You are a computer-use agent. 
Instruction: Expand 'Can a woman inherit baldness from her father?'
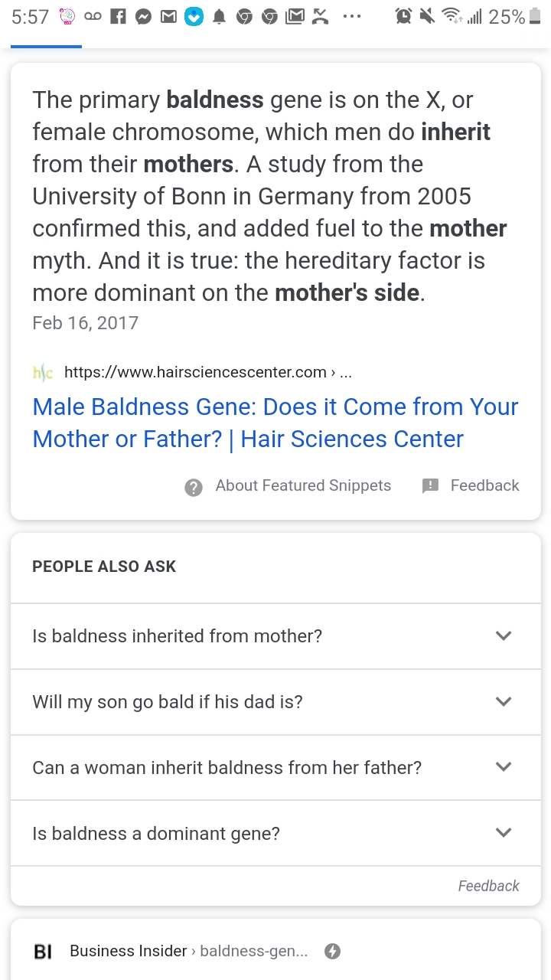tap(275, 768)
